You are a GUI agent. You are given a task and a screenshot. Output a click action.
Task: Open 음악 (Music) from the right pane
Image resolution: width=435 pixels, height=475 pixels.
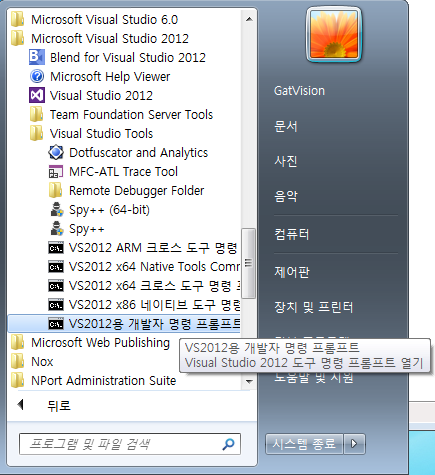(285, 196)
